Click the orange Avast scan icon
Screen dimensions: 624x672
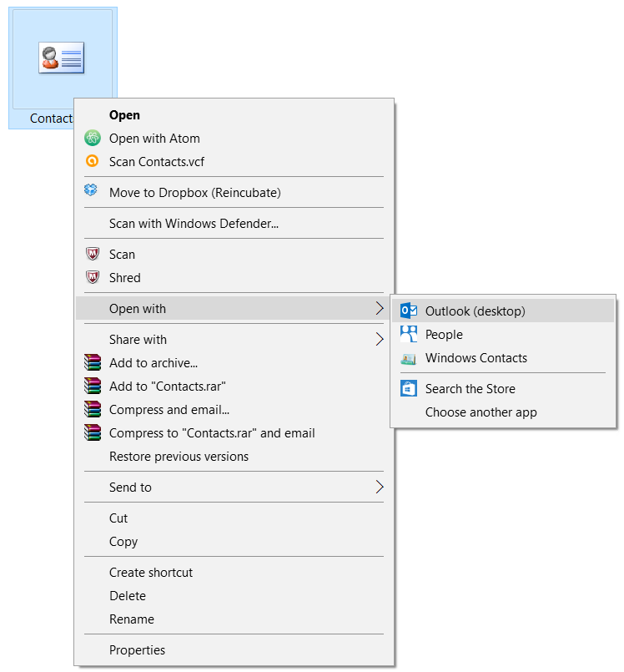pos(93,161)
